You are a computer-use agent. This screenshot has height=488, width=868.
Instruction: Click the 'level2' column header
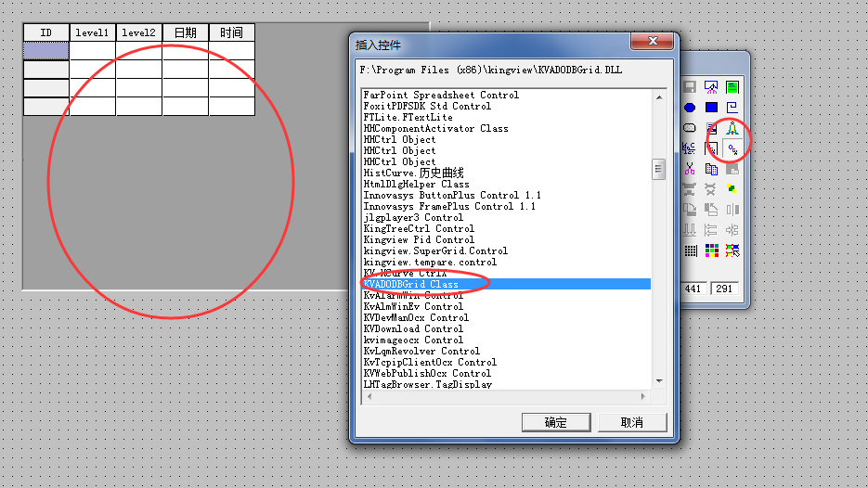(139, 32)
